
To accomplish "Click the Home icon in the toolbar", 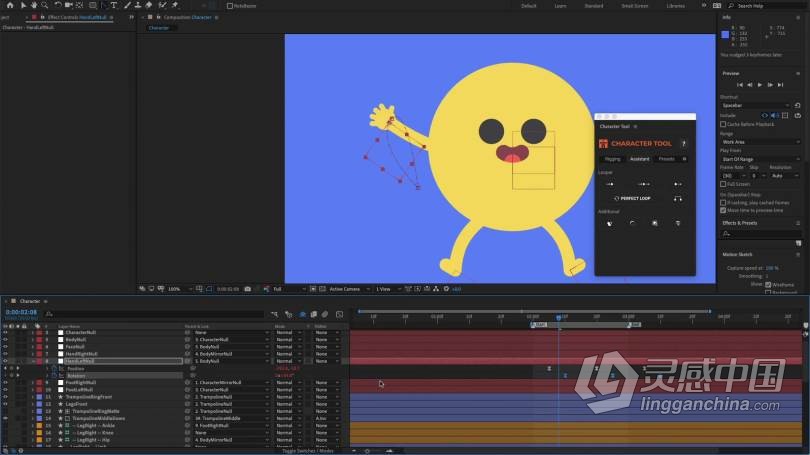I will pos(9,5).
